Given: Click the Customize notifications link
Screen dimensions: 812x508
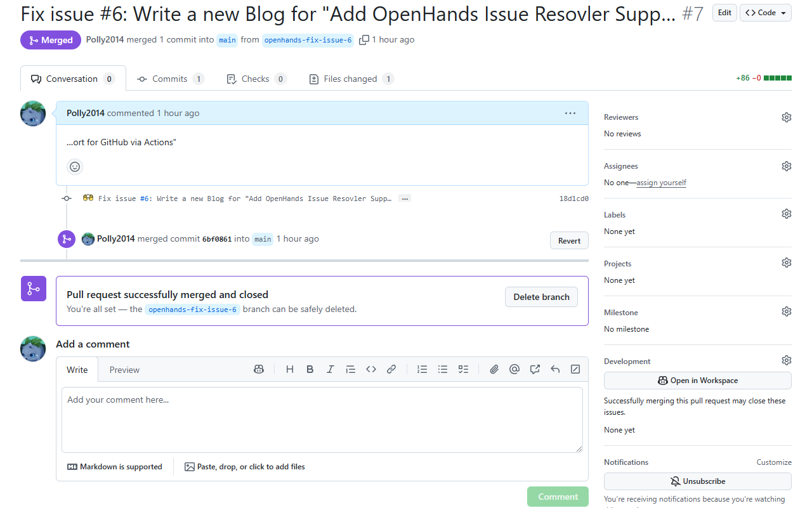Looking at the screenshot, I should 774,462.
